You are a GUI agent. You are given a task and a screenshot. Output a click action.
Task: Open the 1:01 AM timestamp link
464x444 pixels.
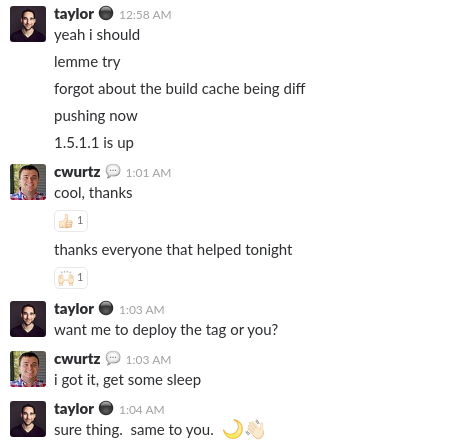[x=148, y=173]
